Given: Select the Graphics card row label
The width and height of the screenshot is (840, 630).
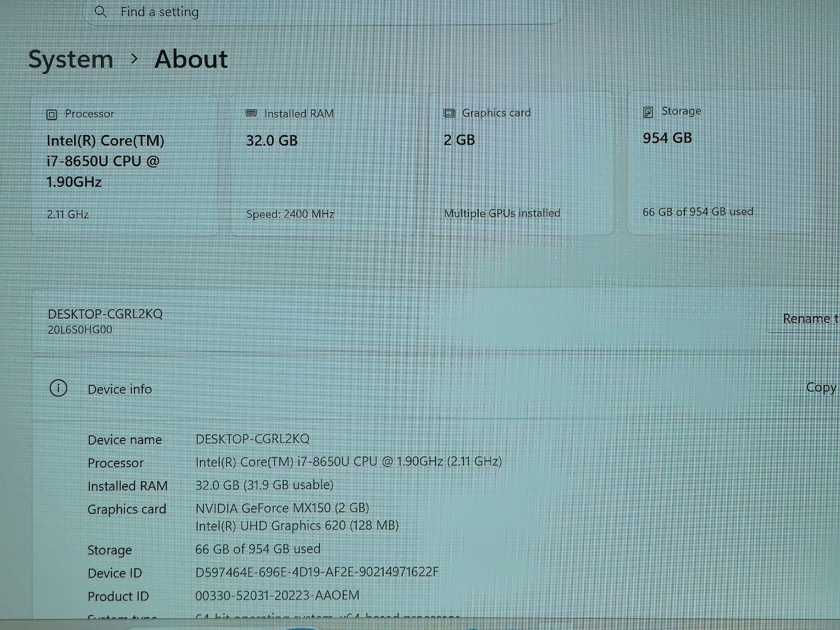Looking at the screenshot, I should (127, 509).
